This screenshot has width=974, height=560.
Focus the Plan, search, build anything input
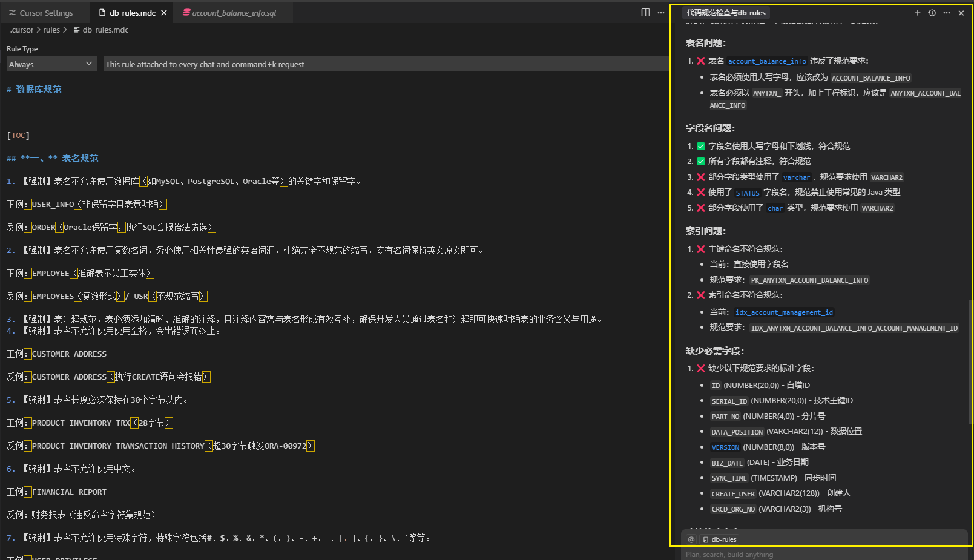823,554
